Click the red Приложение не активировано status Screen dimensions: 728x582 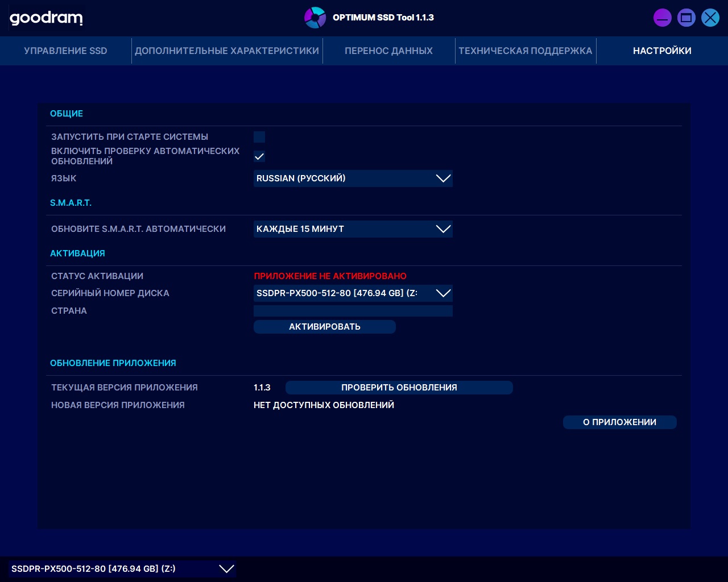(330, 276)
